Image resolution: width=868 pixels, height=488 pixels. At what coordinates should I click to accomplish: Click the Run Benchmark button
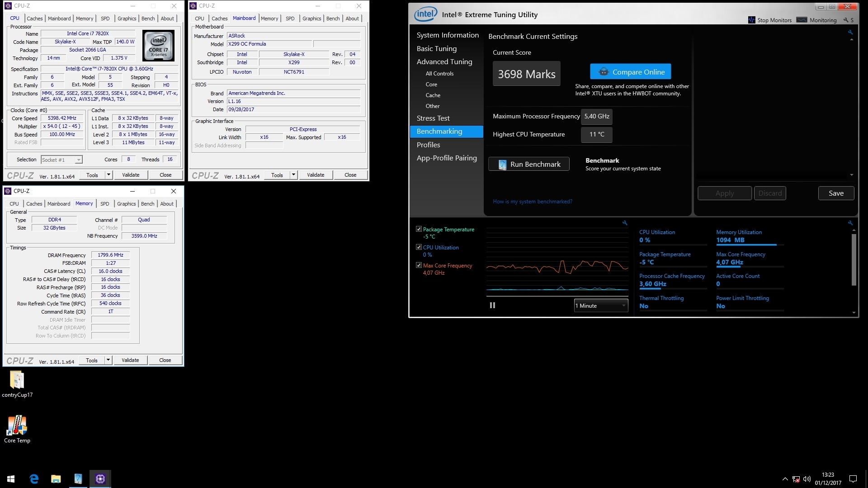point(529,164)
